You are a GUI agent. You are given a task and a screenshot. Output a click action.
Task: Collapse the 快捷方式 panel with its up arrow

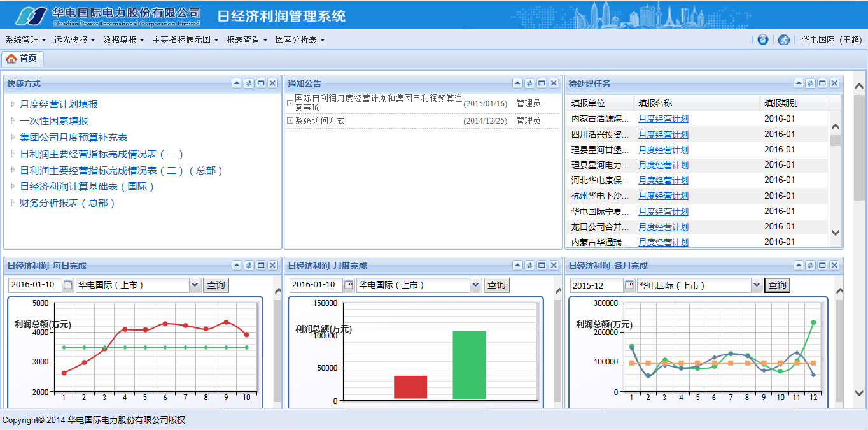tap(237, 83)
